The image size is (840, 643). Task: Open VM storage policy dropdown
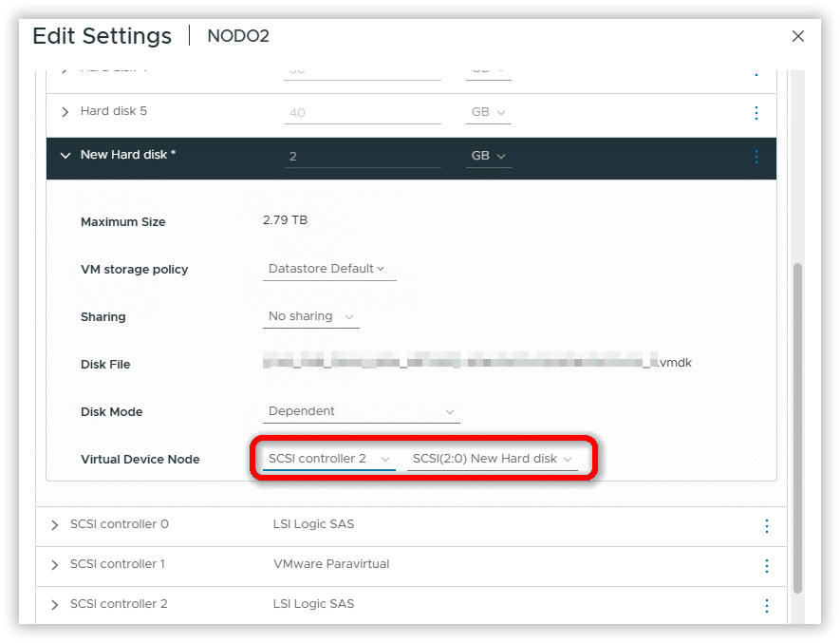pos(328,269)
